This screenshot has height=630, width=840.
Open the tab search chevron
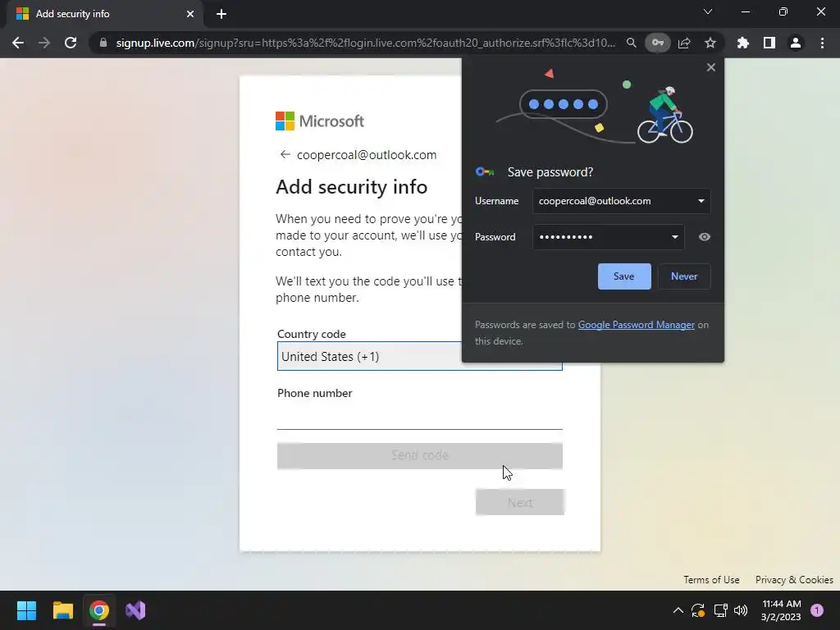708,11
